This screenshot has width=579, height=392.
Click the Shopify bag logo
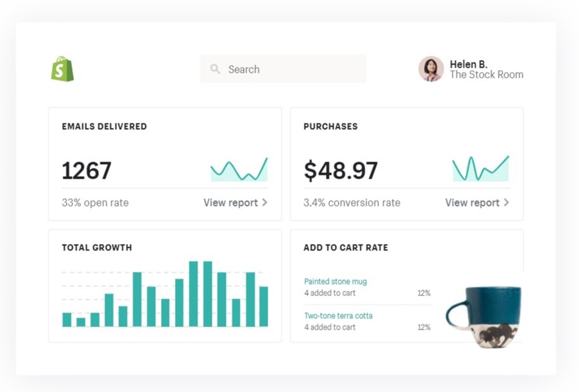[x=62, y=69]
